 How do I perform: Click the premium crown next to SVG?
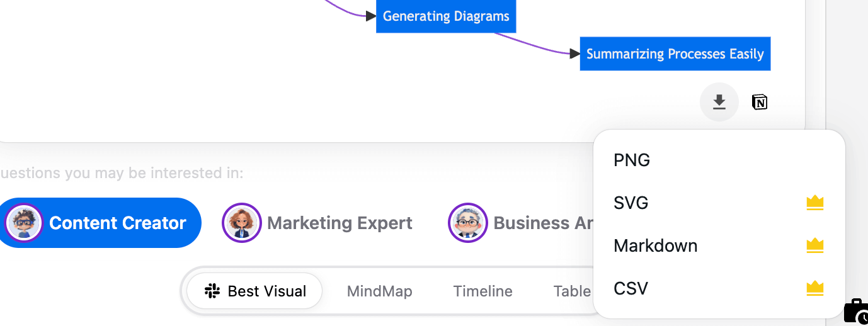815,203
